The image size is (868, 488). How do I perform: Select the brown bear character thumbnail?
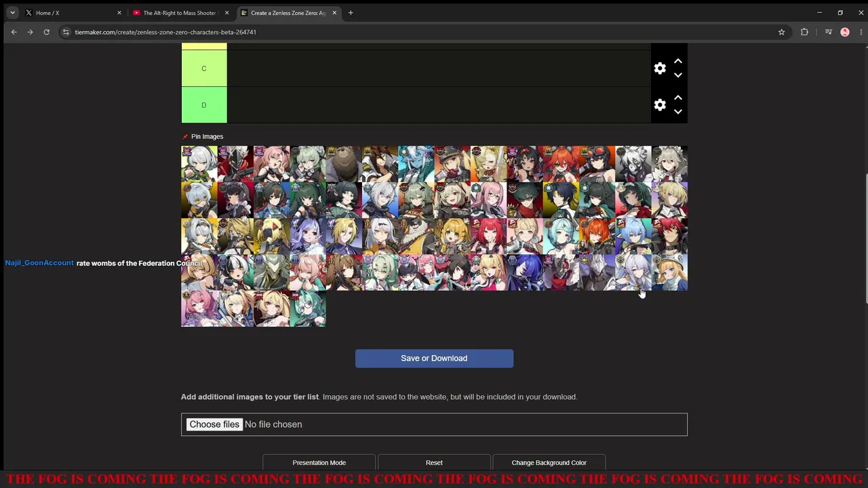coord(344,164)
